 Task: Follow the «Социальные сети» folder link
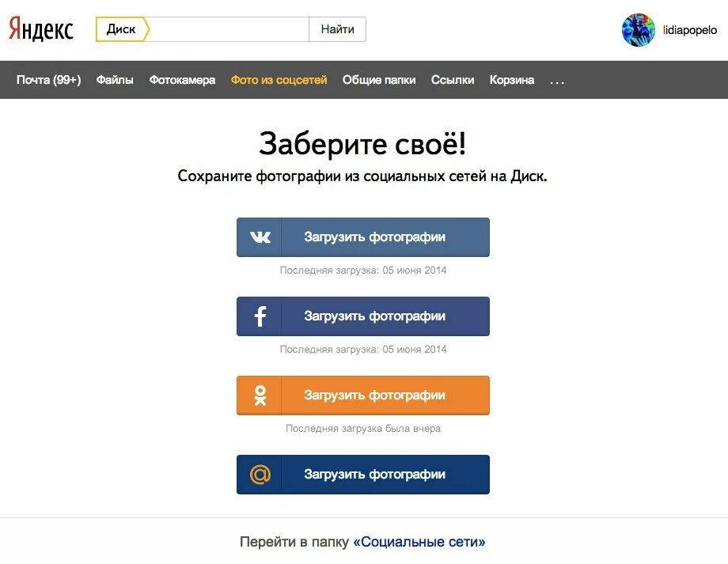click(419, 542)
